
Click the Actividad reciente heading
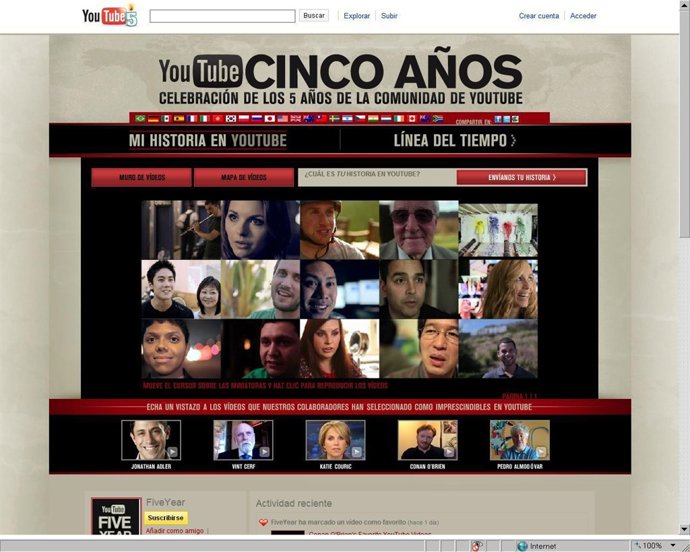pos(294,503)
